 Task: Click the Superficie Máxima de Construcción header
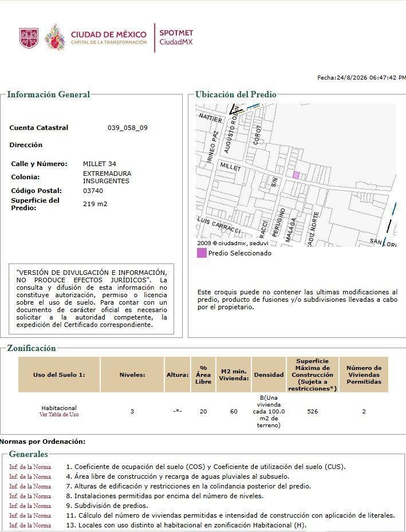point(313,375)
